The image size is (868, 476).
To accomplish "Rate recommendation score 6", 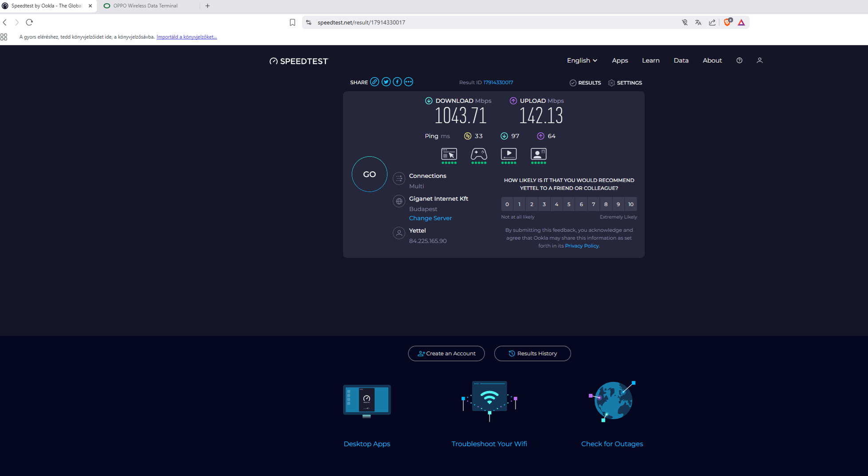I will tap(581, 204).
